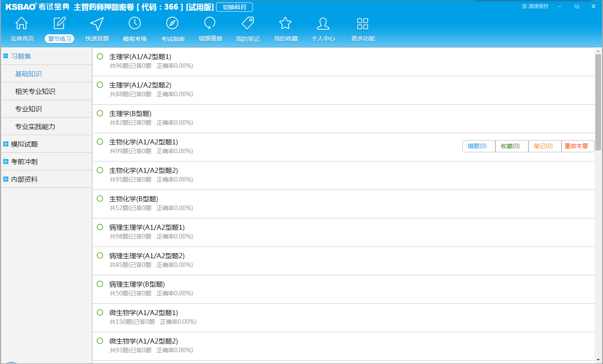Collapse the 习题集 tree section
This screenshot has height=364, width=603.
pyautogui.click(x=6, y=56)
